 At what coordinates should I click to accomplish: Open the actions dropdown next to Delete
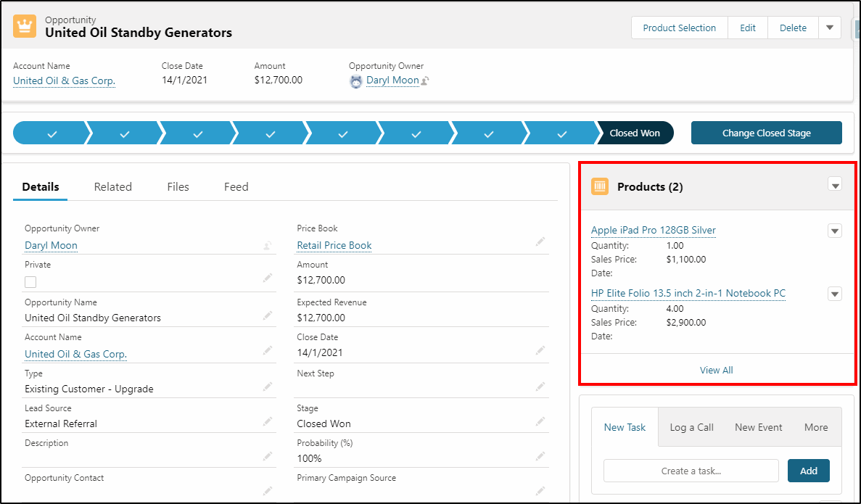pos(828,28)
